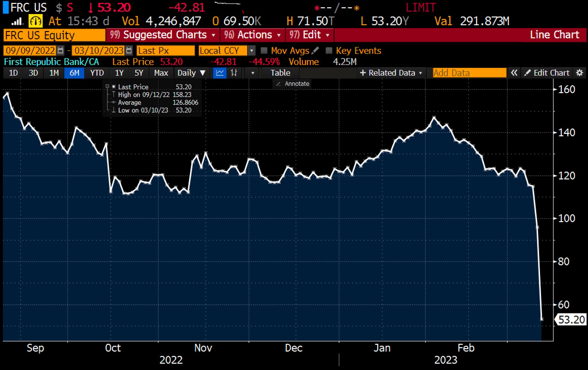Viewport: 588px width, 370px height.
Task: Click the axis sort icon next to chart type
Action: click(234, 73)
